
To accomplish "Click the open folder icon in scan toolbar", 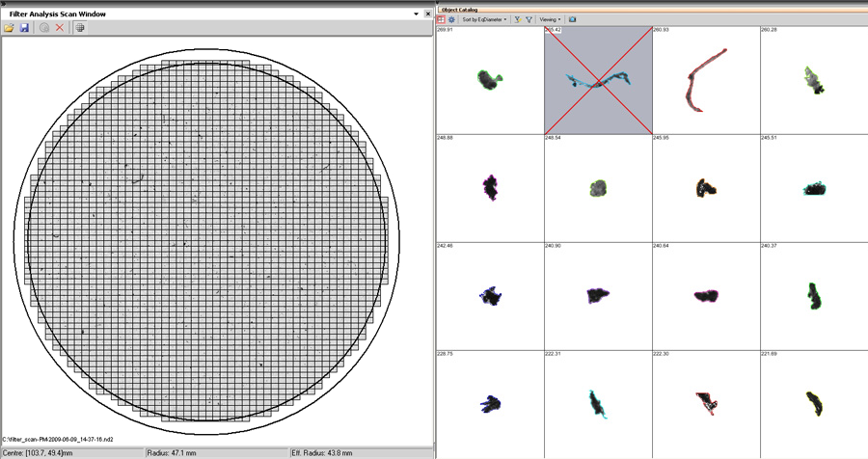I will click(x=9, y=28).
